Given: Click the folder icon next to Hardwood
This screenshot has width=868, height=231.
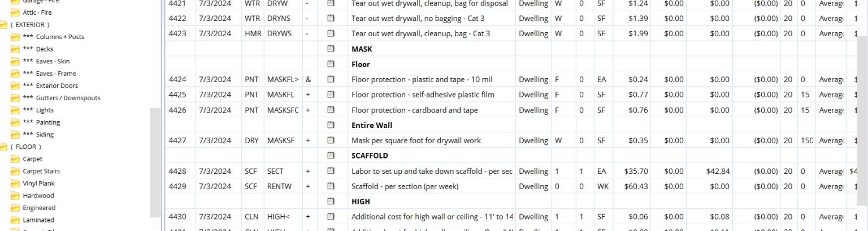Looking at the screenshot, I should point(15,196).
